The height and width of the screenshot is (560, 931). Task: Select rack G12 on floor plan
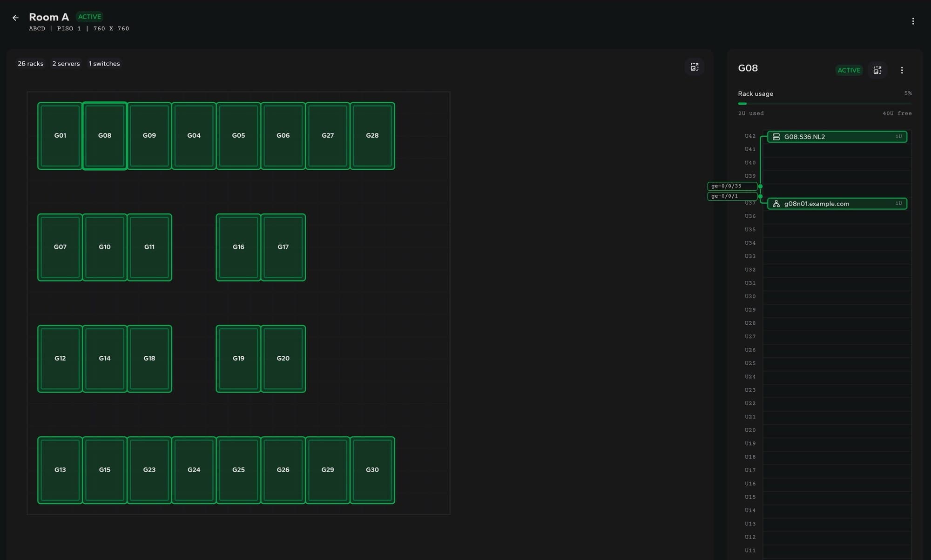[60, 359]
